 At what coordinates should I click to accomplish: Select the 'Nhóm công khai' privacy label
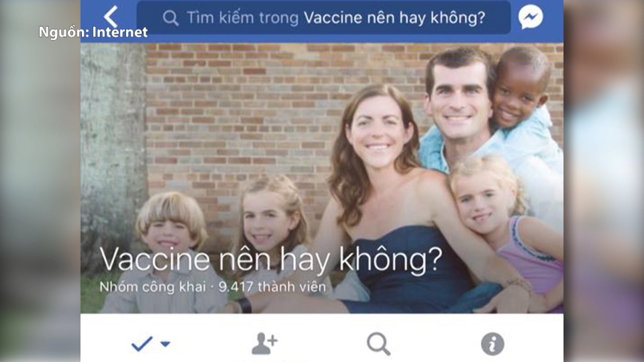click(152, 287)
